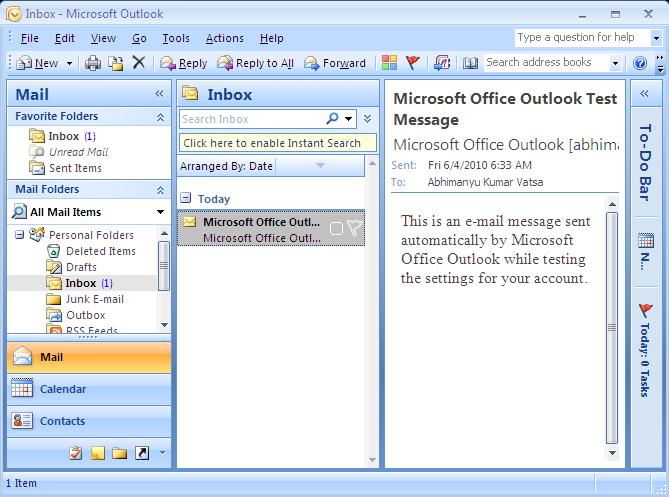This screenshot has height=497, width=669.
Task: Click the calendar icon in To-Do Bar
Action: tap(646, 241)
